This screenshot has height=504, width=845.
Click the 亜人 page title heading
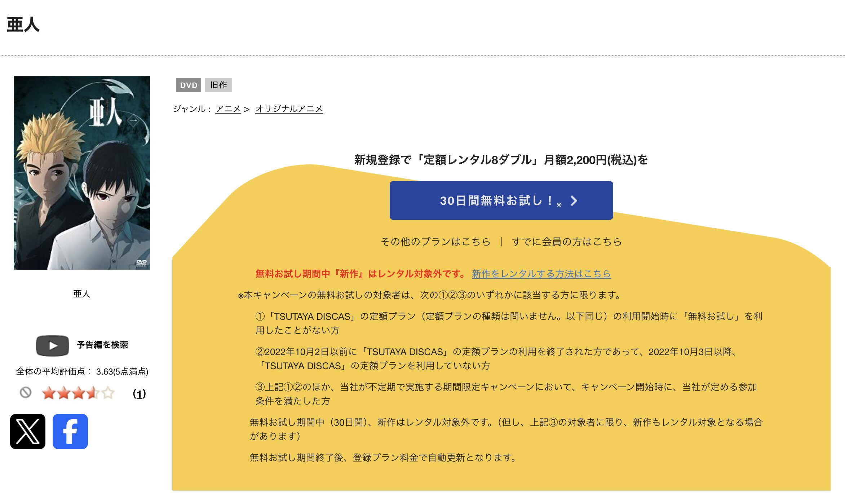(23, 25)
